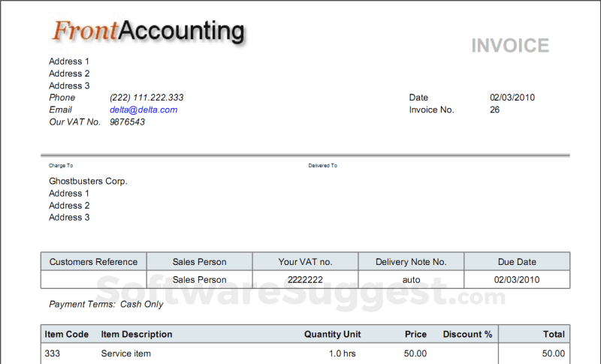Click the Customers Reference column header
The image size is (601, 364).
coord(93,262)
